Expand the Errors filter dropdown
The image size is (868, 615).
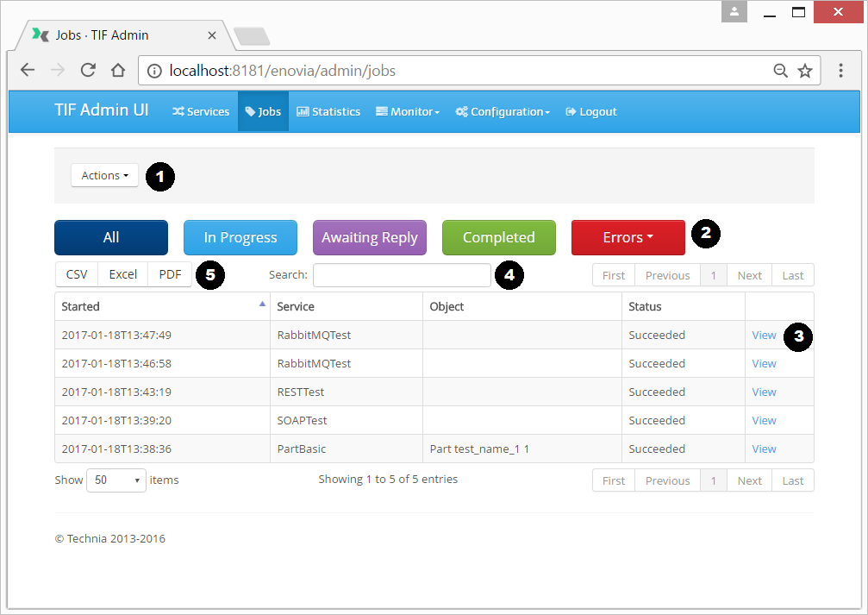628,237
